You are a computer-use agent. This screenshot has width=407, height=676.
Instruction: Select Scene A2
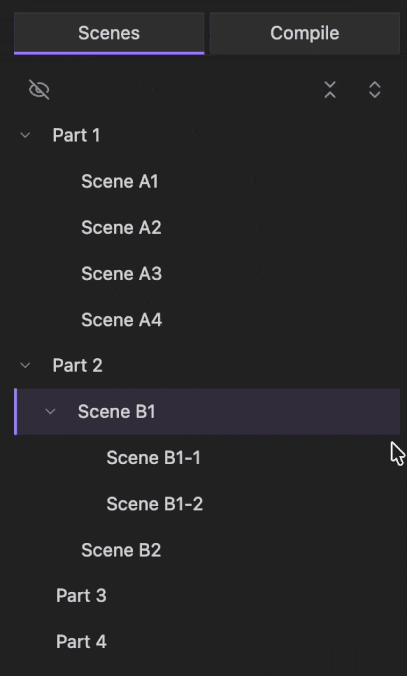pyautogui.click(x=121, y=228)
